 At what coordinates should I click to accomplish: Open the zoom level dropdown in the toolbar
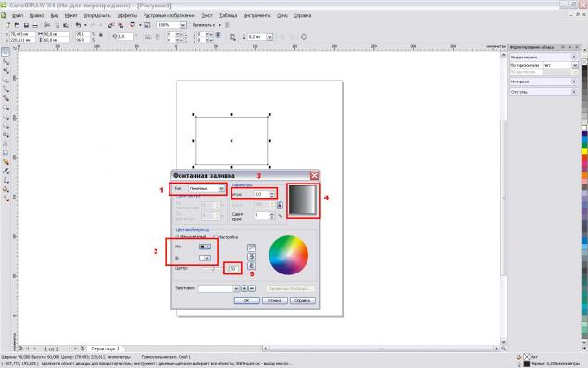click(183, 25)
